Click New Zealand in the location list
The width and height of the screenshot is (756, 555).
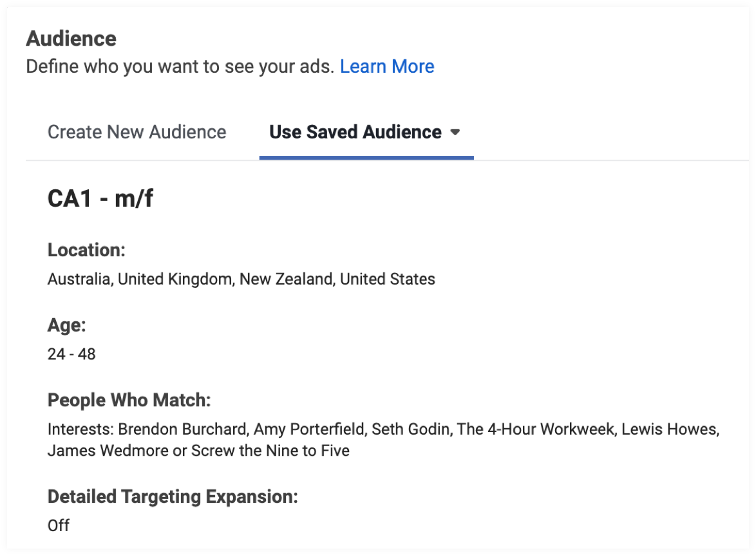[285, 279]
